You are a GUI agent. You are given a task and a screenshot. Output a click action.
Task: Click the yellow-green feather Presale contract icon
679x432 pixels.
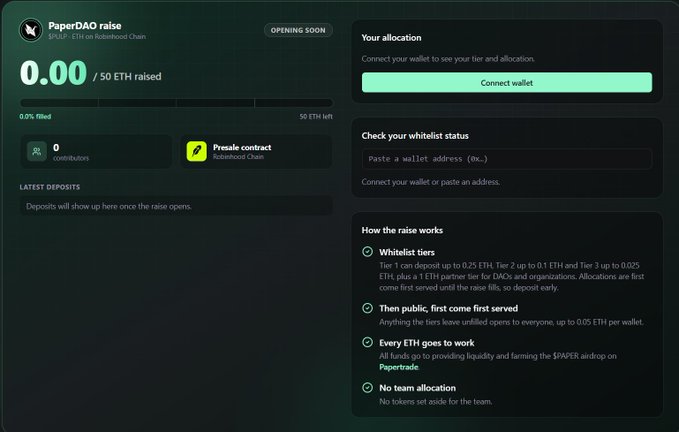click(197, 151)
